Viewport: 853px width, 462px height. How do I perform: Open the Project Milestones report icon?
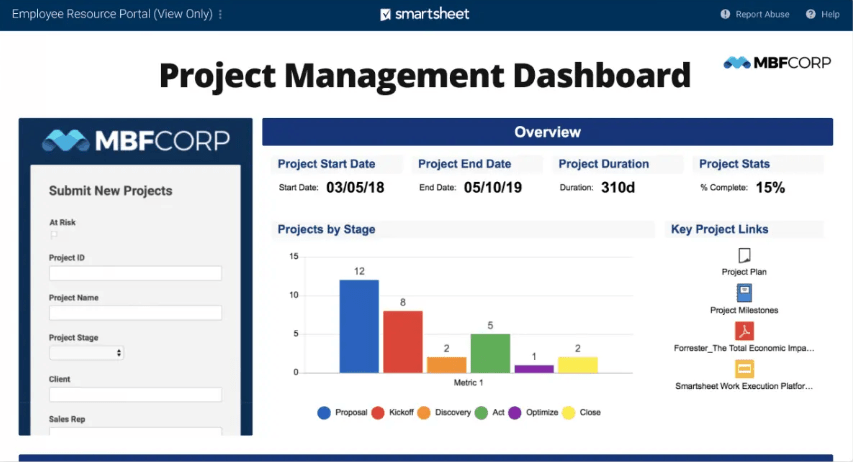tap(744, 293)
